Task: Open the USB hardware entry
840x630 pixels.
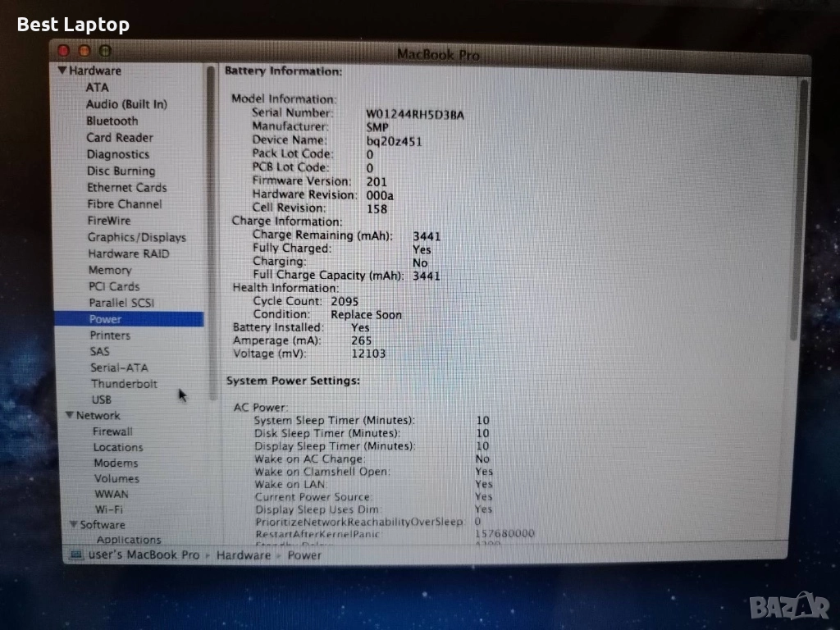Action: pyautogui.click(x=102, y=399)
